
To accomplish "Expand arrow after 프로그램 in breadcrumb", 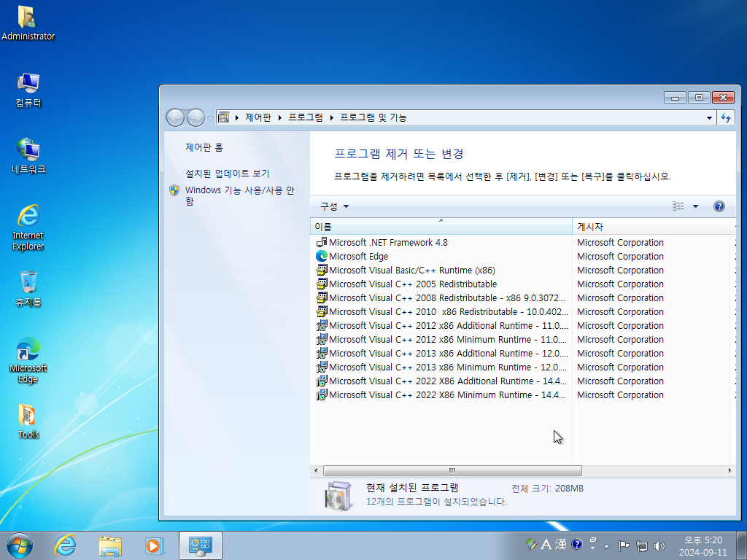I will pos(332,117).
